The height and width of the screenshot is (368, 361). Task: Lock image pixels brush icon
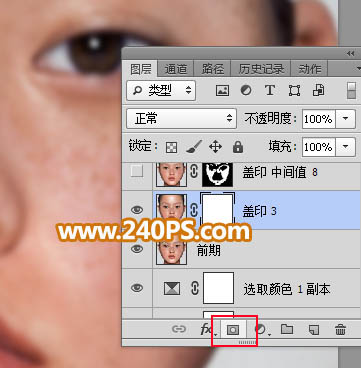tap(194, 147)
